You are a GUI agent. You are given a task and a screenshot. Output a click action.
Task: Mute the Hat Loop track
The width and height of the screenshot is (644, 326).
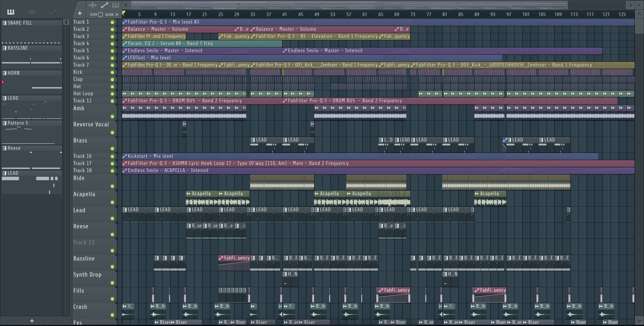(112, 94)
